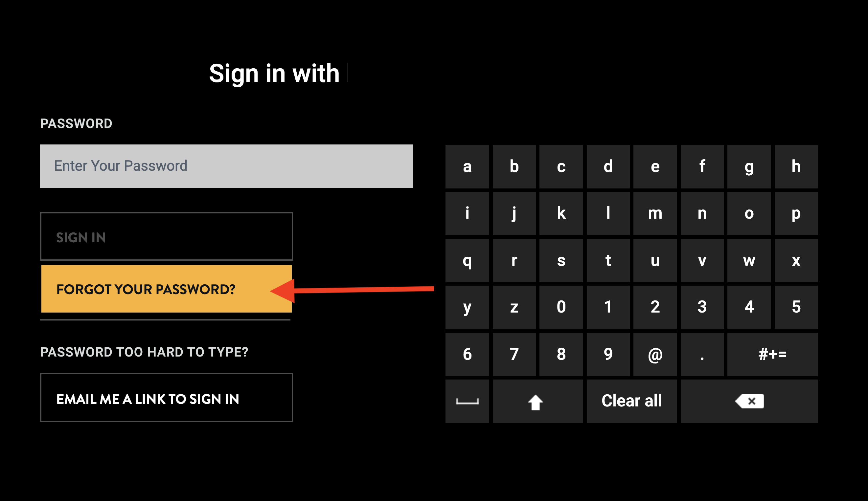Viewport: 868px width, 501px height.
Task: Click the Shift/uppercase toggle key
Action: pos(535,400)
